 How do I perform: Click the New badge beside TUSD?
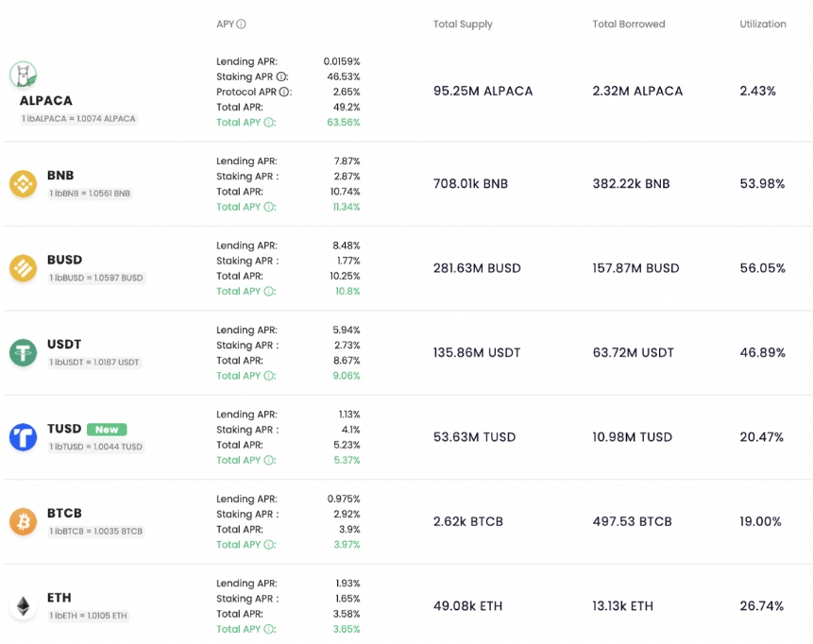[107, 430]
